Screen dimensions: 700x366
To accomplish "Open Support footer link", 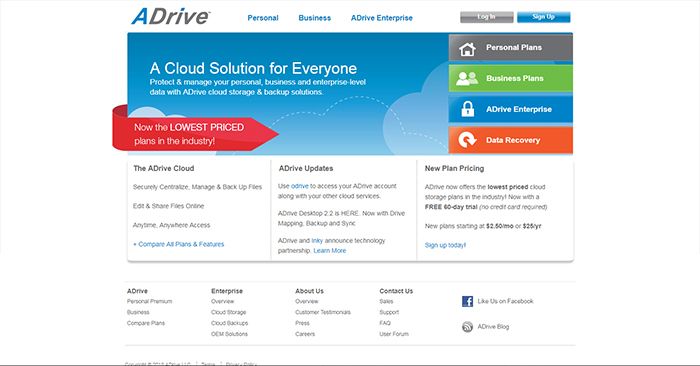I will click(x=389, y=312).
